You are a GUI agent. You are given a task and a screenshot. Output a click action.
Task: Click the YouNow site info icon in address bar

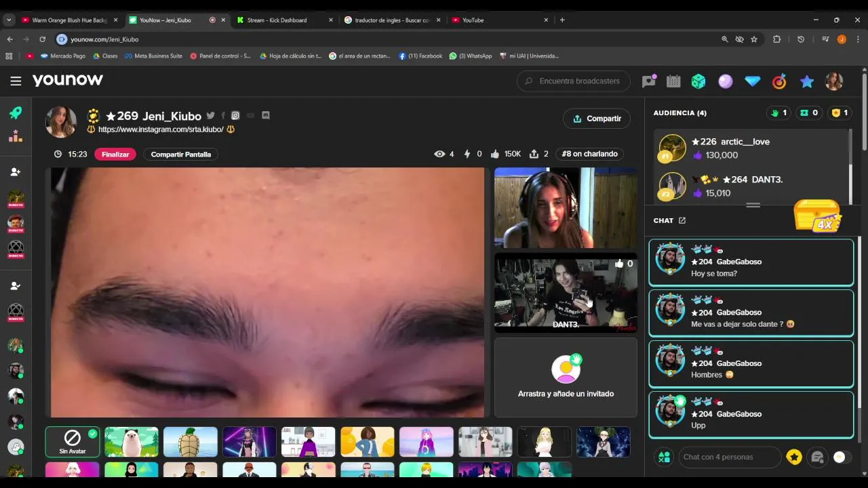tap(62, 39)
